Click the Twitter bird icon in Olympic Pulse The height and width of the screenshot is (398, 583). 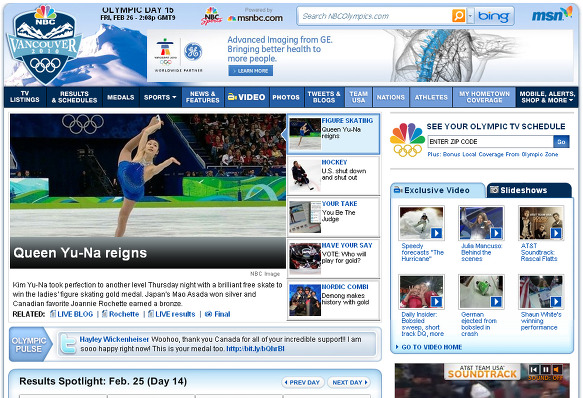(x=68, y=344)
